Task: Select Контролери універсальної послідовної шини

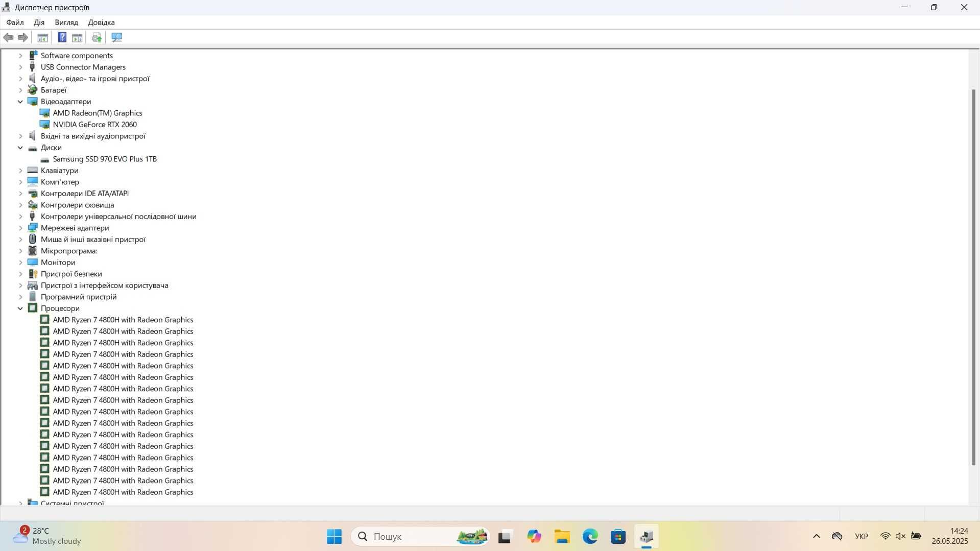Action: [x=118, y=217]
